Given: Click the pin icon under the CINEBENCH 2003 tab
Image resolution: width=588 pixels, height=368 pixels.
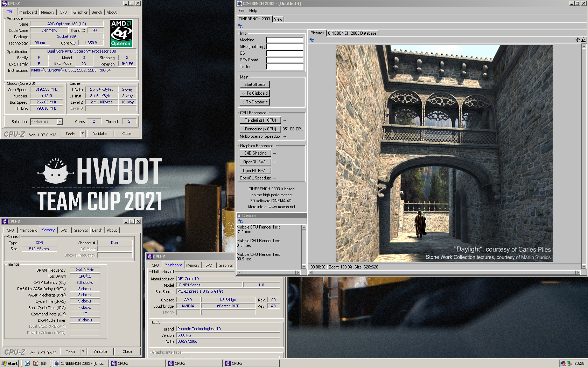Looking at the screenshot, I should 240,26.
